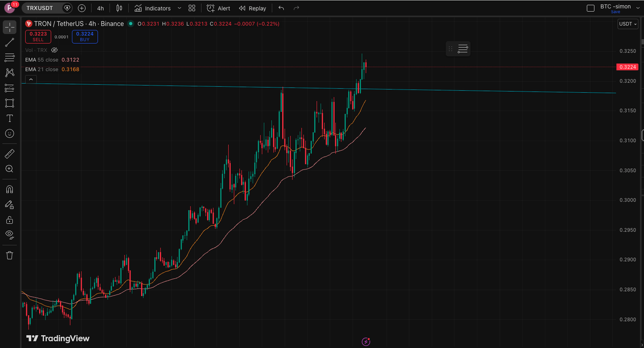Select the trend line drawing tool
Screen dimensions: 644x348
pyautogui.click(x=10, y=42)
